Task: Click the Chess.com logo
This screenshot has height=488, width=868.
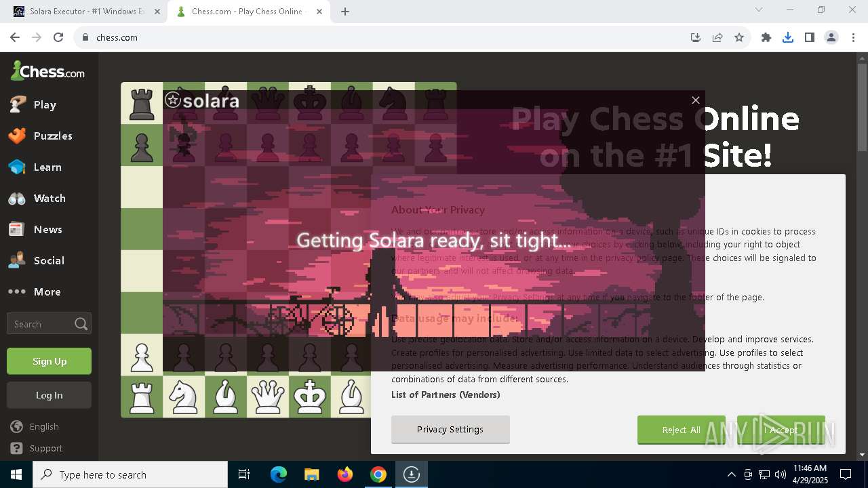Action: click(47, 70)
